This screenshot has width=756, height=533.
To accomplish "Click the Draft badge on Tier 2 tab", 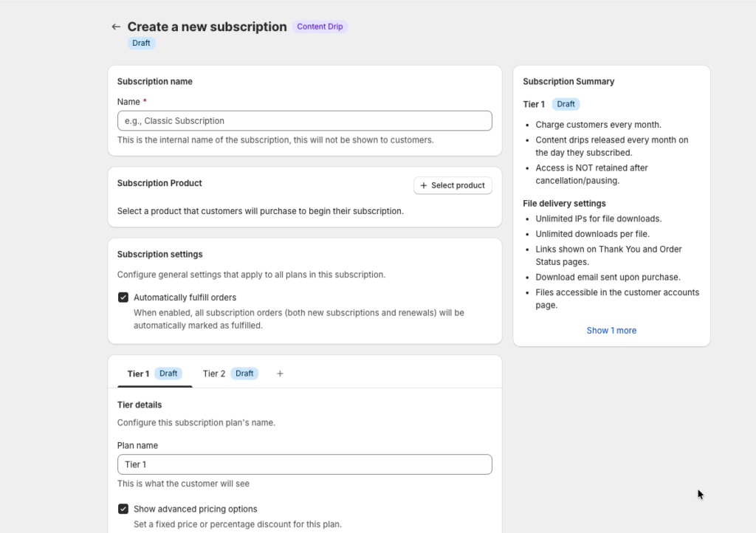I will (244, 374).
